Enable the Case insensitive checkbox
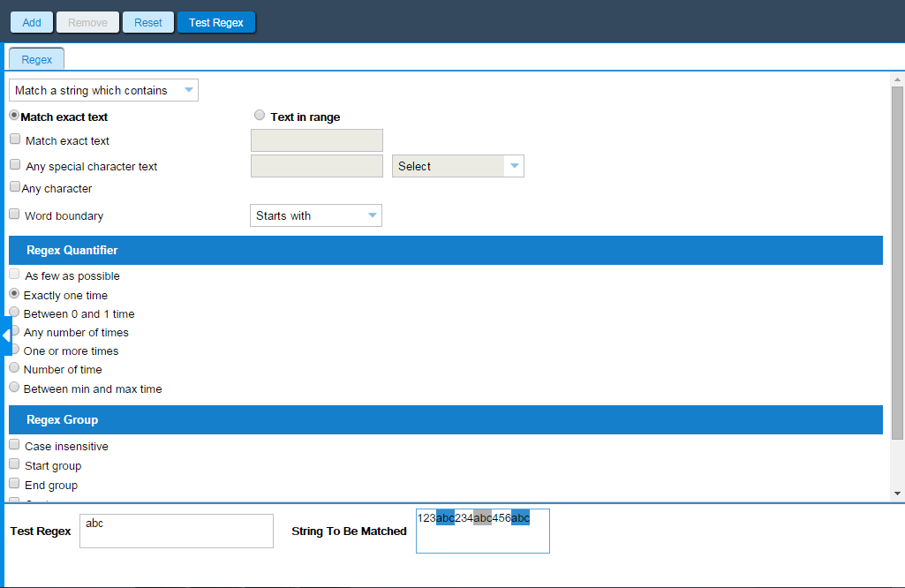This screenshot has height=588, width=905. [x=14, y=444]
